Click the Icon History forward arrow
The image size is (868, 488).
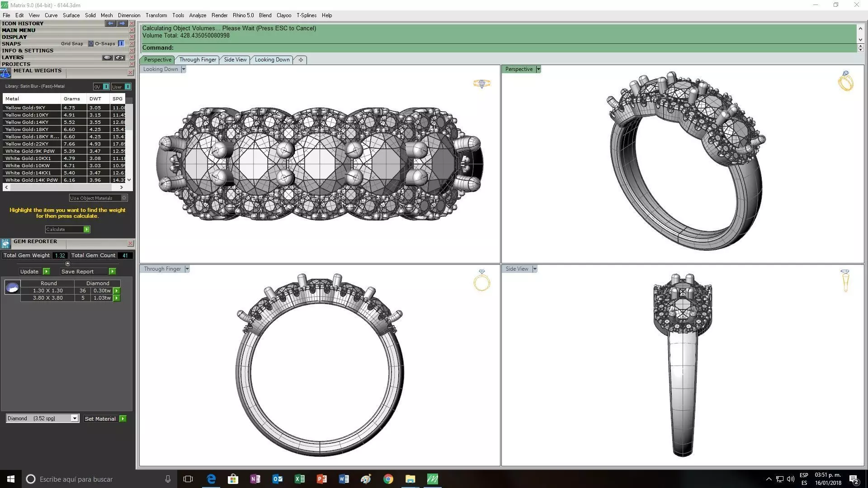pyautogui.click(x=122, y=23)
